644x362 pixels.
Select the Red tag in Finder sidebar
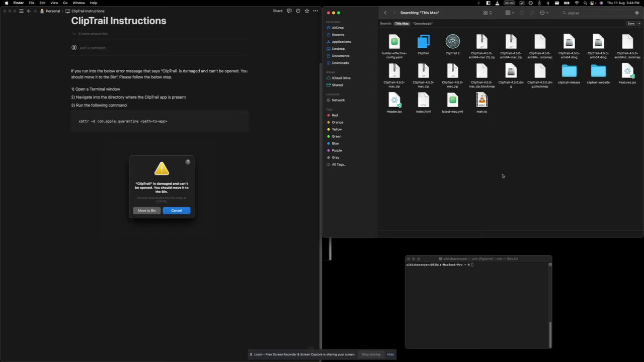point(335,115)
